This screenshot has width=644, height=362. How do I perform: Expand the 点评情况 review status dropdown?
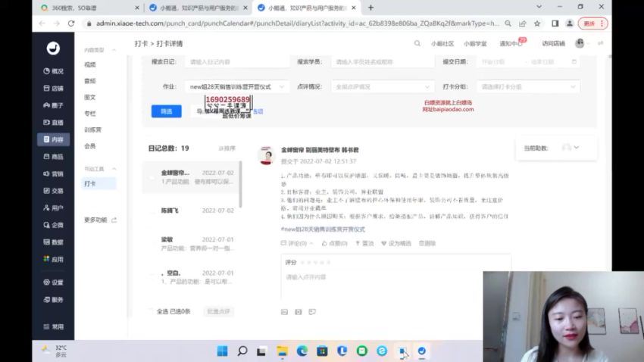[x=383, y=87]
